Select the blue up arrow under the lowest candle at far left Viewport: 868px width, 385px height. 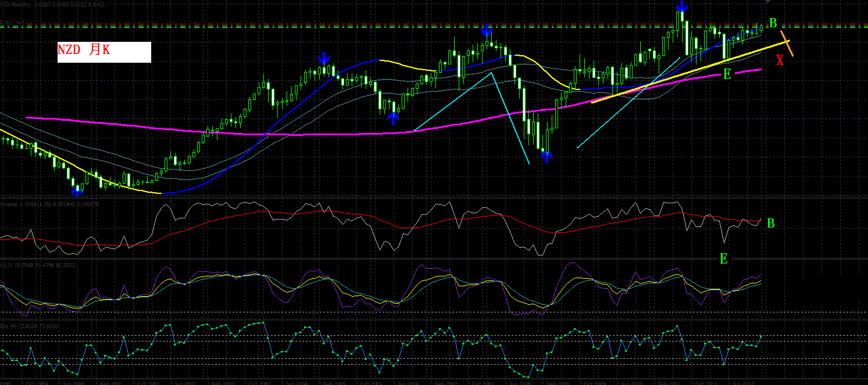[x=77, y=190]
